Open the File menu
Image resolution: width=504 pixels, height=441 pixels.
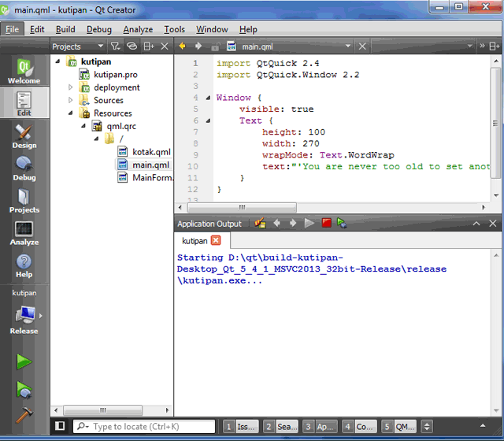13,29
